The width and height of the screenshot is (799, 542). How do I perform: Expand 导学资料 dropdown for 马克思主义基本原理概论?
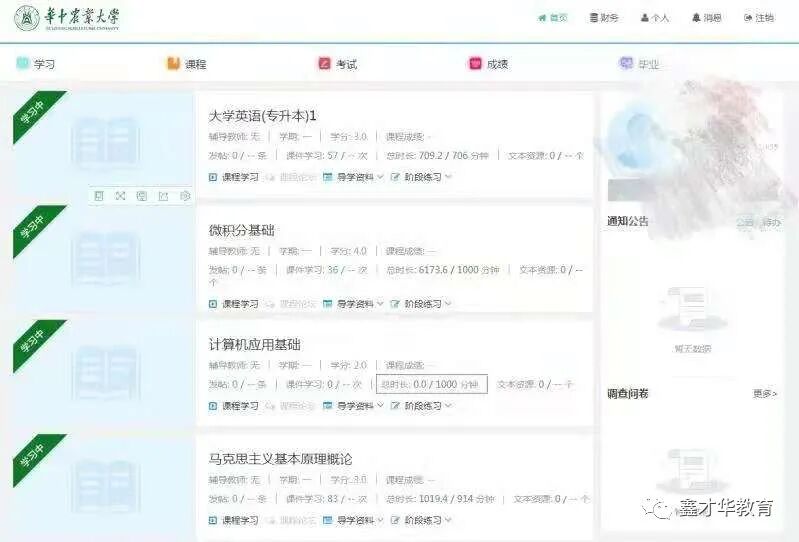[x=353, y=521]
